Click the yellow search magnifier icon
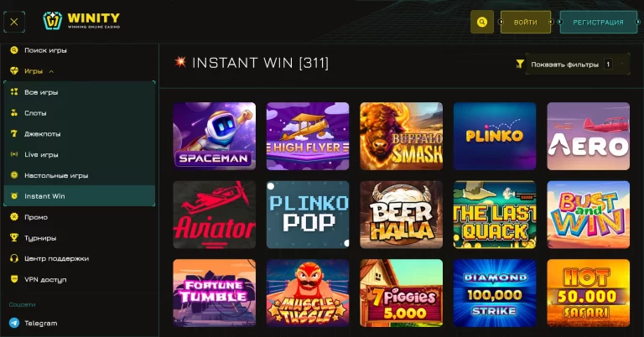This screenshot has height=337, width=644. 482,22
